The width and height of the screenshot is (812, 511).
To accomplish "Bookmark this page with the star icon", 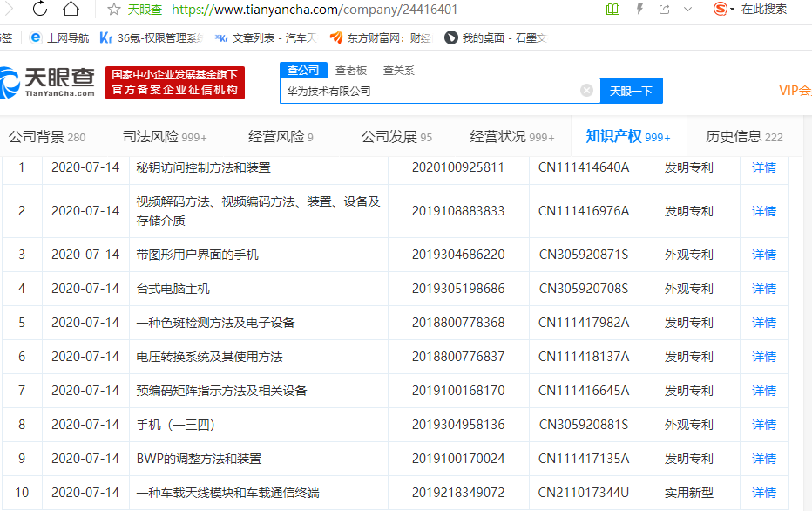I will coord(114,10).
